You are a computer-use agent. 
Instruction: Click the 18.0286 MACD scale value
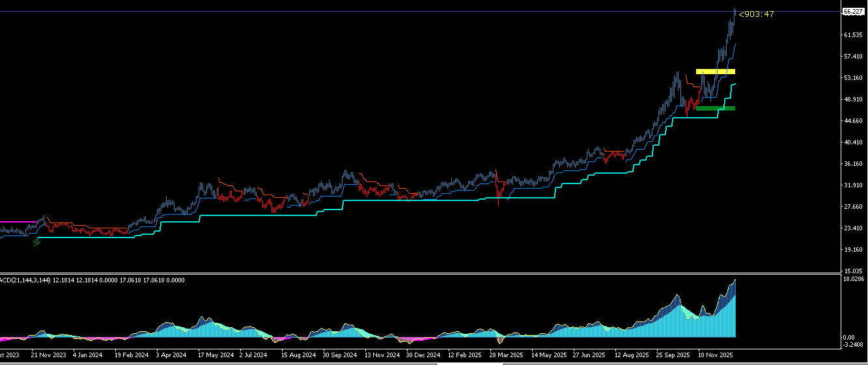tap(853, 279)
